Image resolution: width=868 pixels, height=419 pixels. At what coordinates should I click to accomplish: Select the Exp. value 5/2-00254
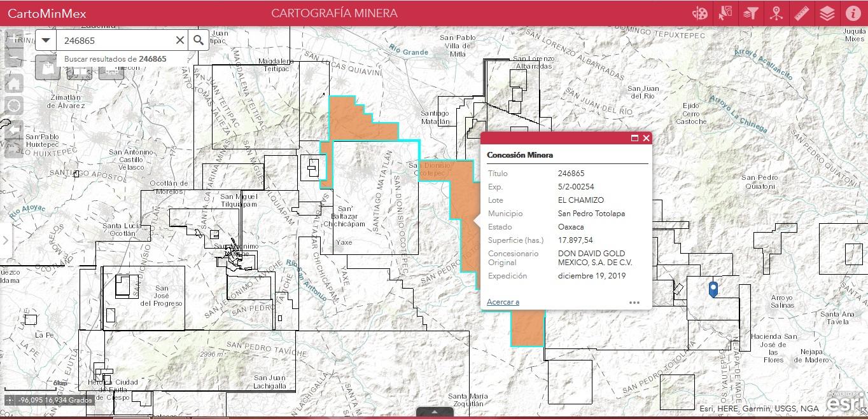coord(576,187)
